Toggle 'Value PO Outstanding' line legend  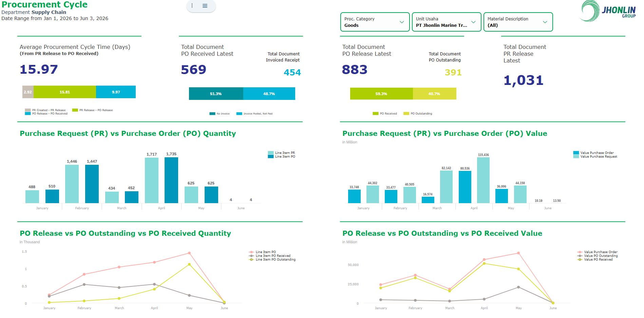598,256
